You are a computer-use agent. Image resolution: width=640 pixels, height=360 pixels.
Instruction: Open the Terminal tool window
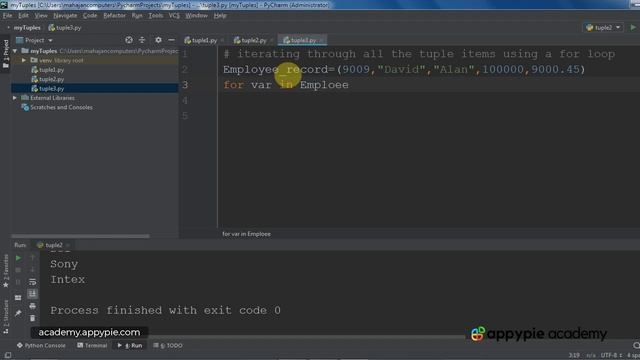[92, 345]
